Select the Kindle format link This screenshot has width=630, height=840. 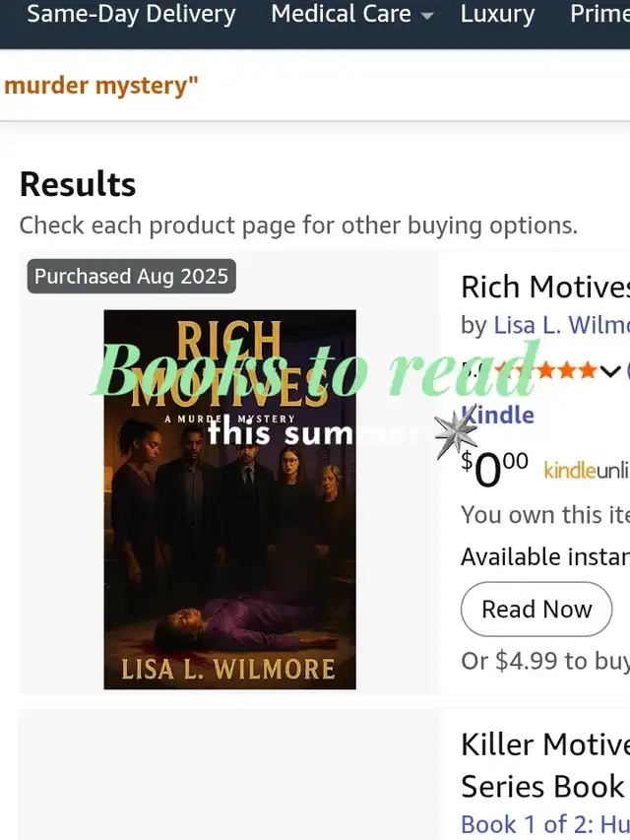click(x=498, y=415)
